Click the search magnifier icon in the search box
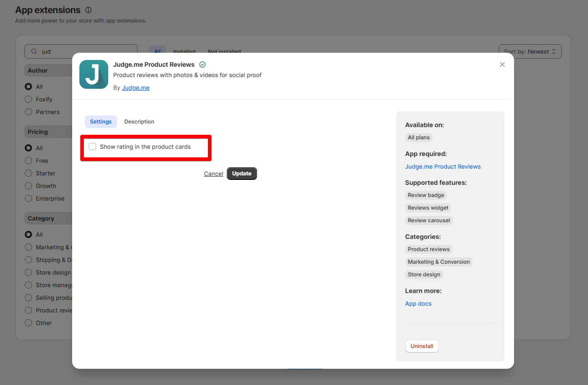The width and height of the screenshot is (588, 385). (x=34, y=51)
